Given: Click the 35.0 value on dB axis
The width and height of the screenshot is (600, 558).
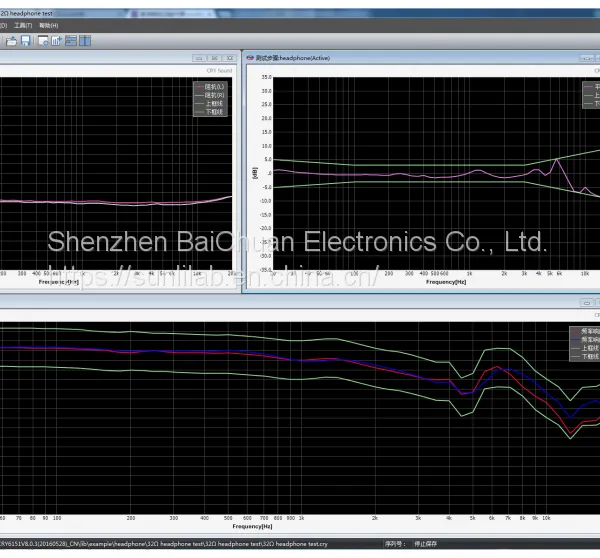Looking at the screenshot, I should tap(266, 77).
